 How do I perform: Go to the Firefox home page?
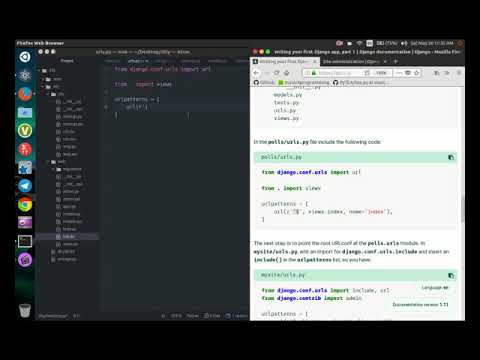pos(287,73)
